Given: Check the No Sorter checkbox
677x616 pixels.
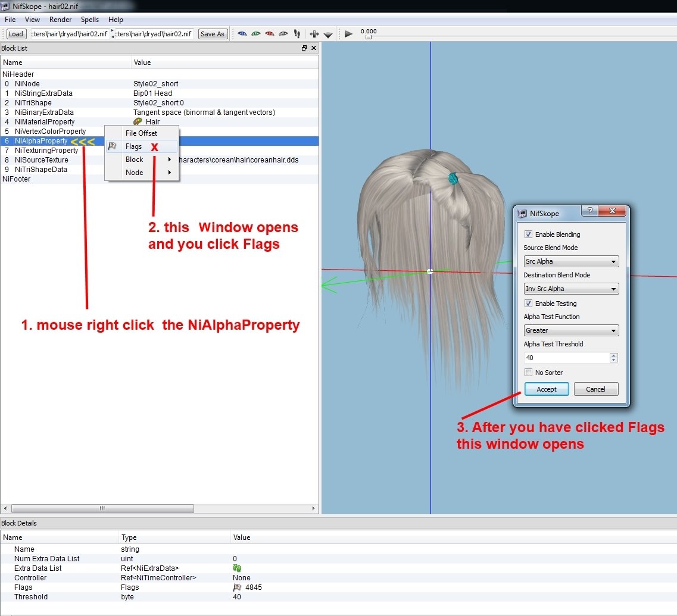Looking at the screenshot, I should point(528,373).
